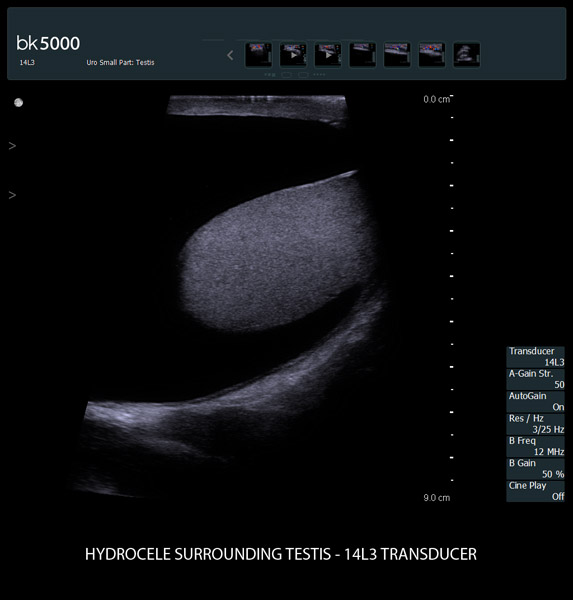This screenshot has width=573, height=600.
Task: Open the fourth image thumbnail
Action: coord(362,55)
